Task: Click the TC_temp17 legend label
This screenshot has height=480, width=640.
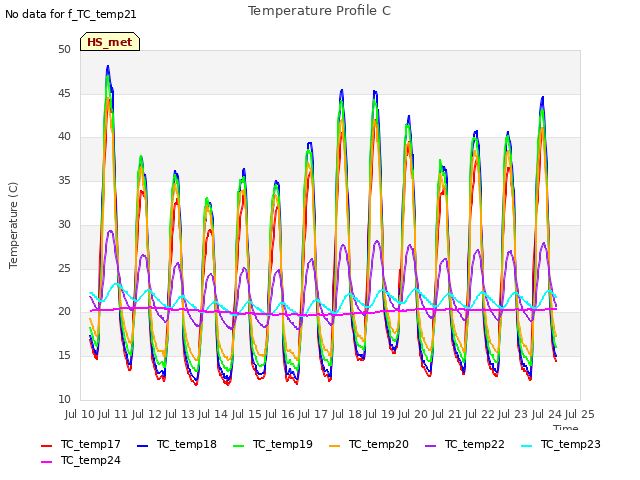Action: pyautogui.click(x=91, y=444)
